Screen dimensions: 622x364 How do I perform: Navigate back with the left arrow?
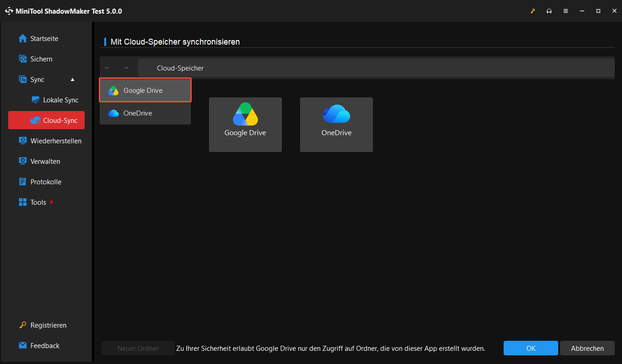(107, 68)
